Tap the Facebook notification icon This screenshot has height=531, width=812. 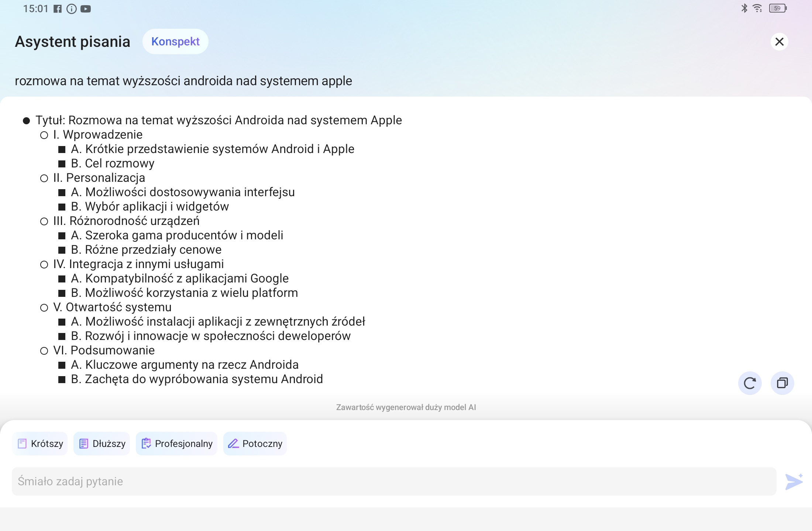coord(58,9)
